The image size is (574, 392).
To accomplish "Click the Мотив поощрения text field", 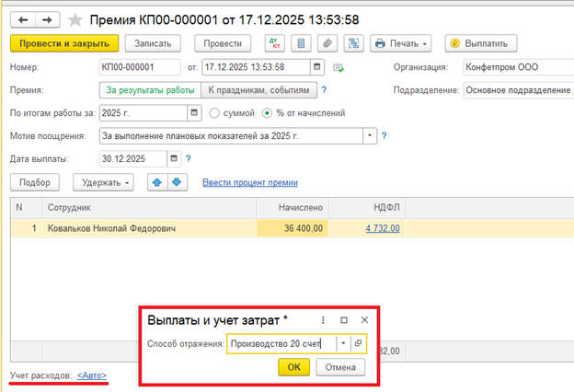I will (x=231, y=136).
